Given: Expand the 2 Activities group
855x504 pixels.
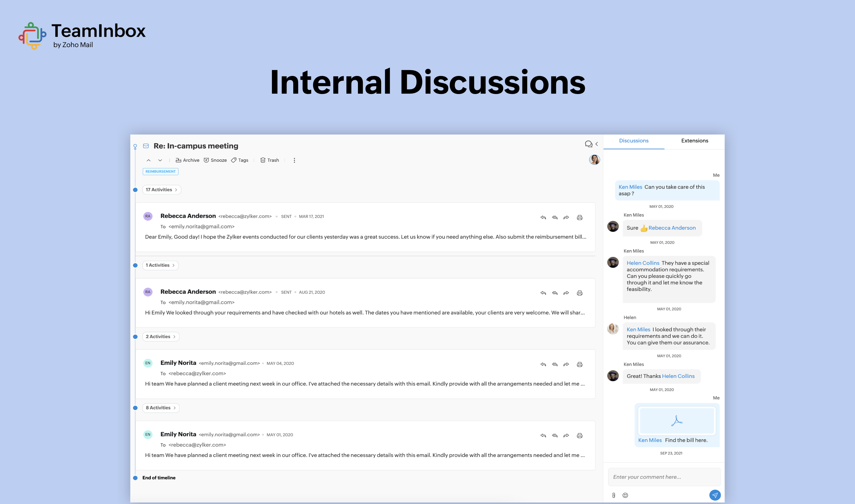Looking at the screenshot, I should (161, 337).
